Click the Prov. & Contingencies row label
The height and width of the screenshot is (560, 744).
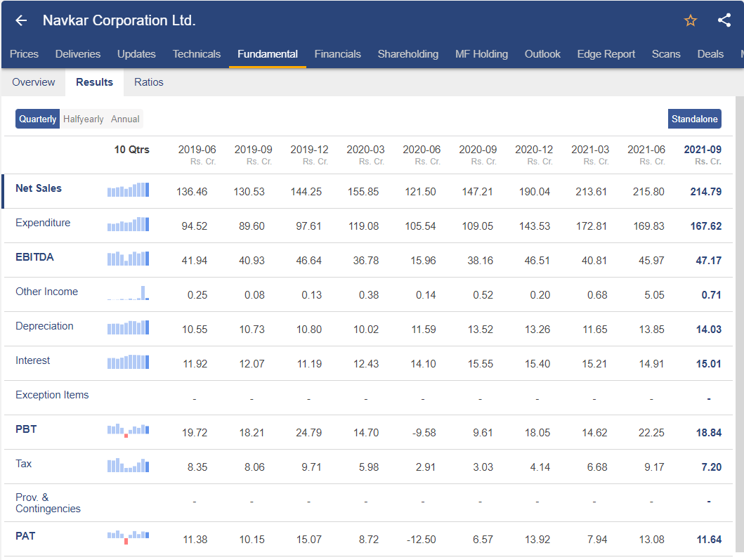coord(48,503)
